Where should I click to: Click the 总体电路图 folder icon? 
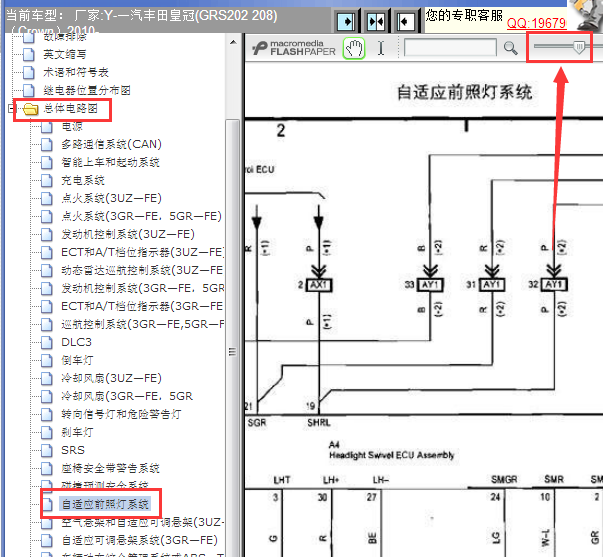pos(29,108)
